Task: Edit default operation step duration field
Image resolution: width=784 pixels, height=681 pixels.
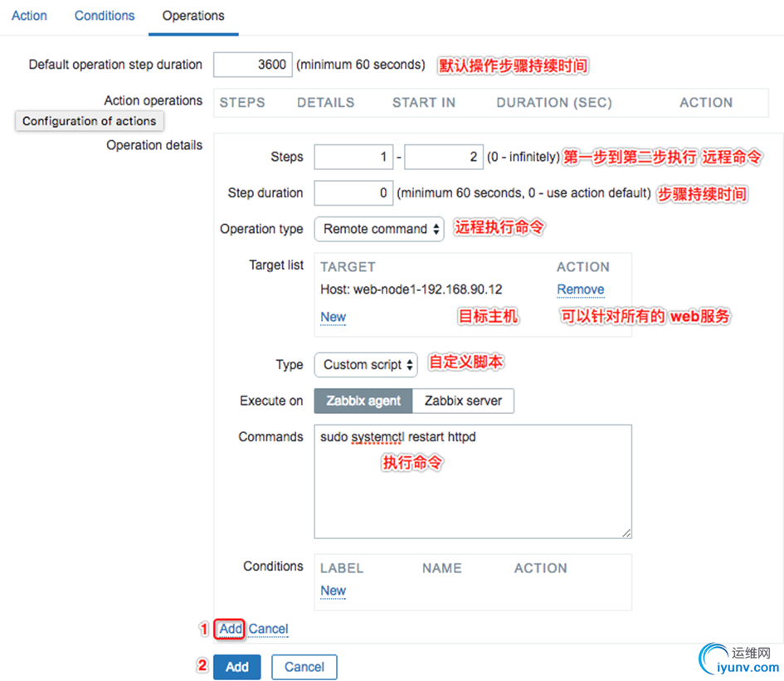Action: click(252, 65)
